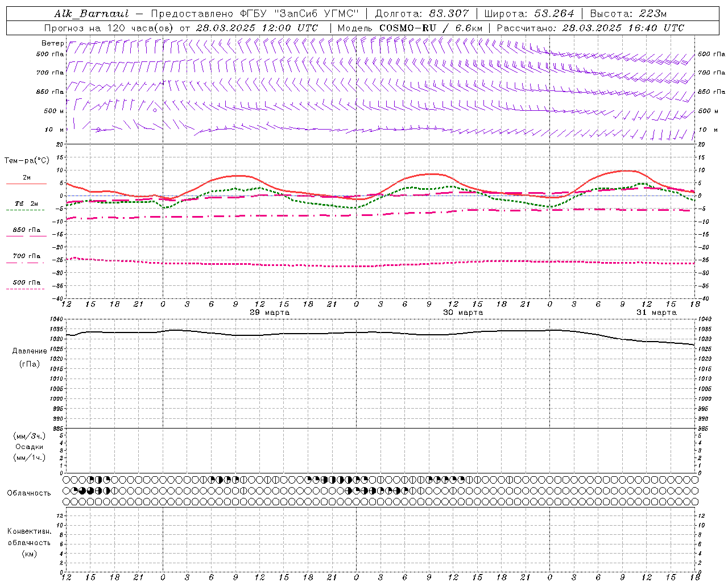The width and height of the screenshot is (728, 582).
Task: Click the 'Облачность' cloud cover label
Action: point(29,493)
